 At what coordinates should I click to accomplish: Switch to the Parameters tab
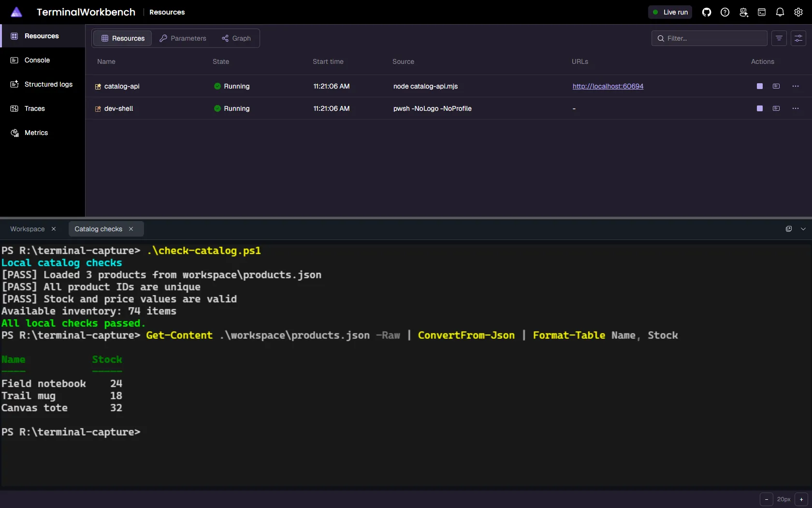coord(183,38)
